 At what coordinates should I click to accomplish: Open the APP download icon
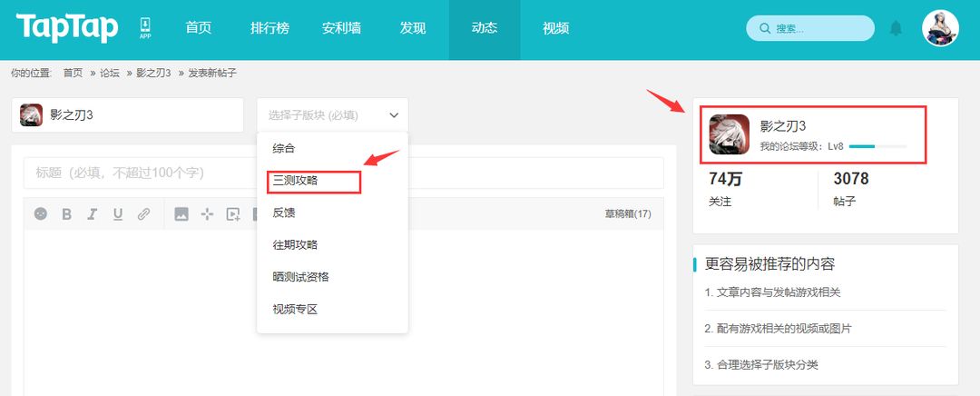point(145,28)
